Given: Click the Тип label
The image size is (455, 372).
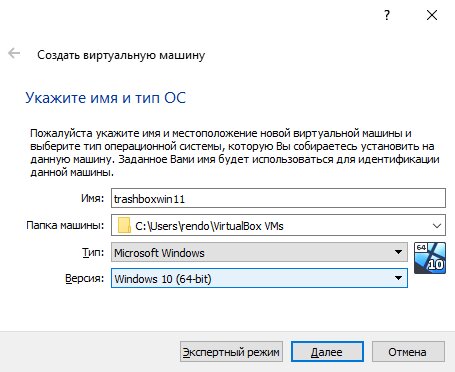Looking at the screenshot, I should coord(93,252).
